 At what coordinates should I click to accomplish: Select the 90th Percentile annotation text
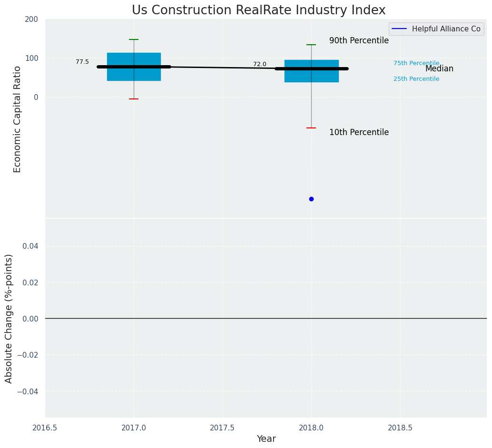coord(359,41)
